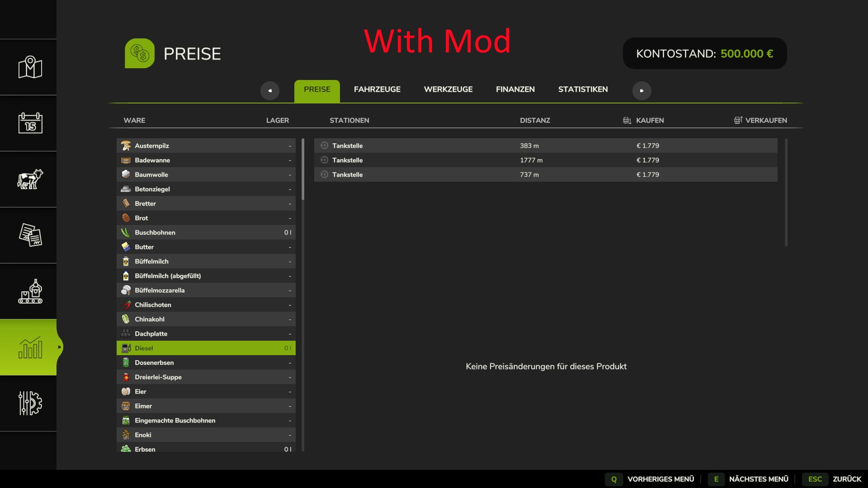868x488 pixels.
Task: Toggle the next page arrow button
Action: click(x=641, y=90)
